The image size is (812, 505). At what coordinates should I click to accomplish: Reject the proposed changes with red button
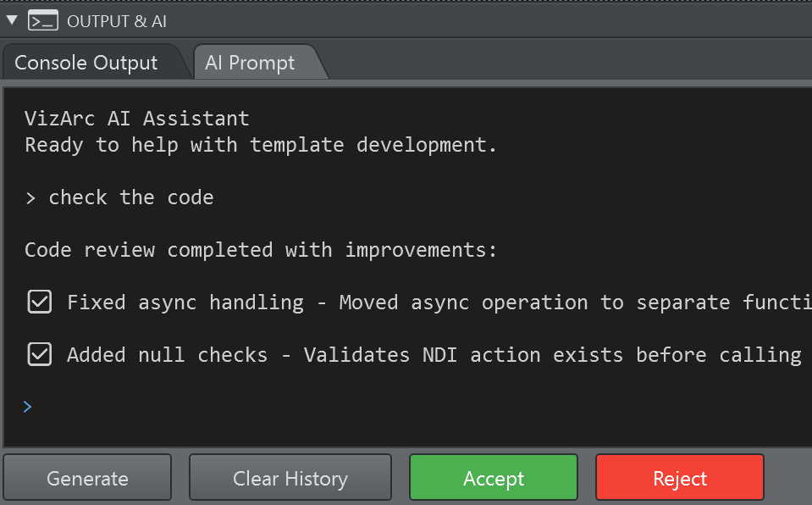pos(679,479)
